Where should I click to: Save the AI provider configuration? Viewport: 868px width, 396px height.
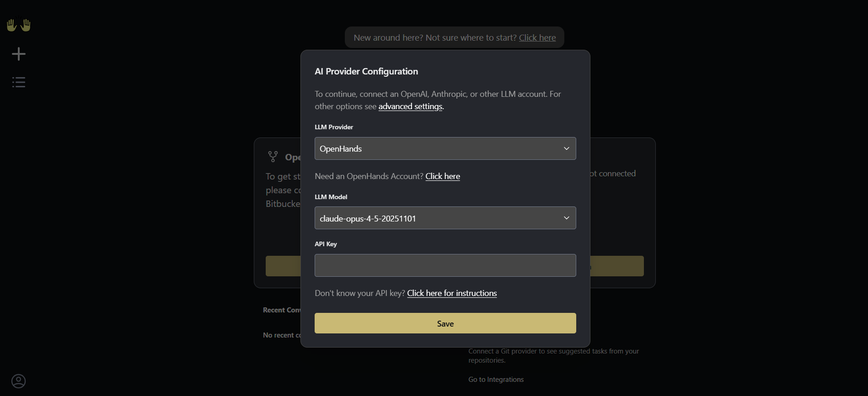[x=445, y=323]
